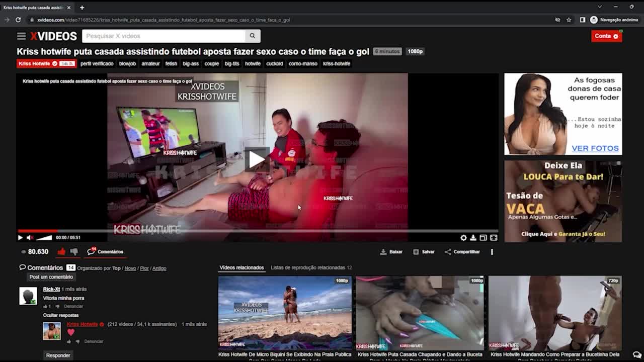This screenshot has height=362, width=644.
Task: Toggle the theater mode player size icon
Action: click(x=483, y=238)
